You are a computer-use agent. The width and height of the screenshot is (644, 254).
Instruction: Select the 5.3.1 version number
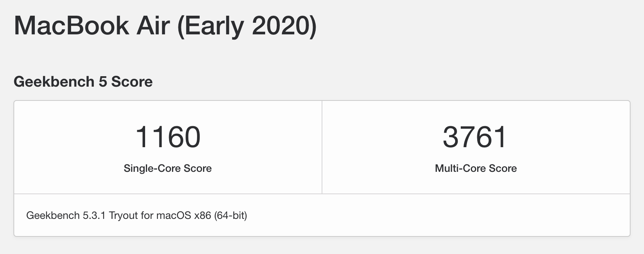pyautogui.click(x=94, y=216)
